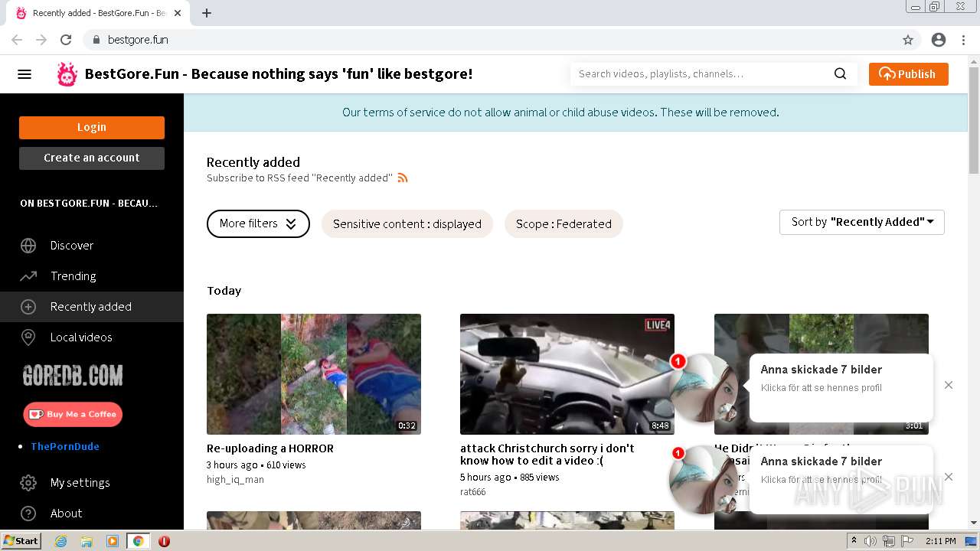Click the Create an account button
Screen dimensions: 980x551
92,158
